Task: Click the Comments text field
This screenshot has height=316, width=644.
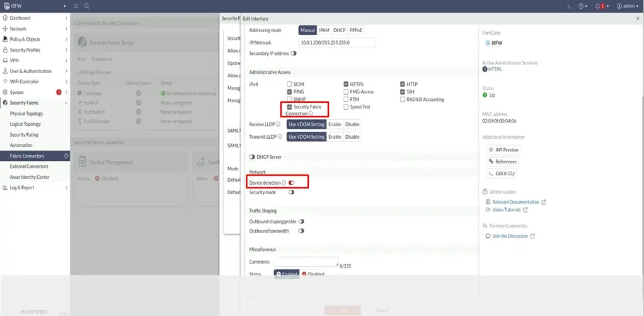Action: (306, 262)
